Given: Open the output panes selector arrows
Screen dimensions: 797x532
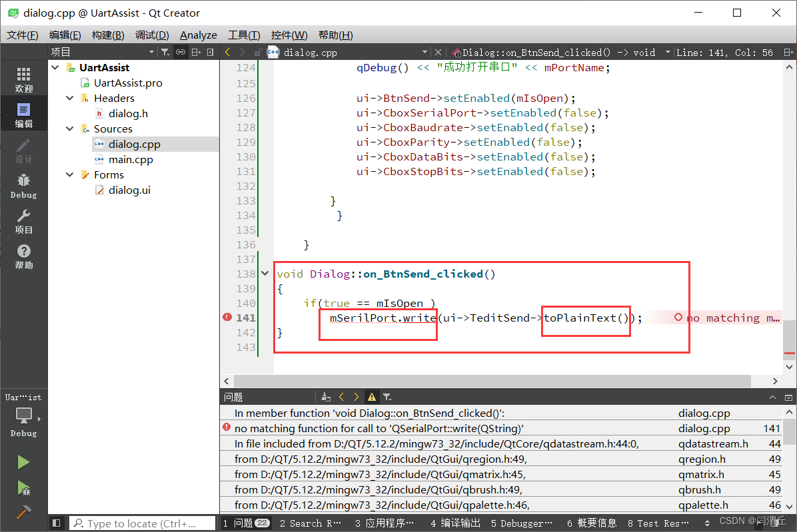Looking at the screenshot, I should [707, 523].
